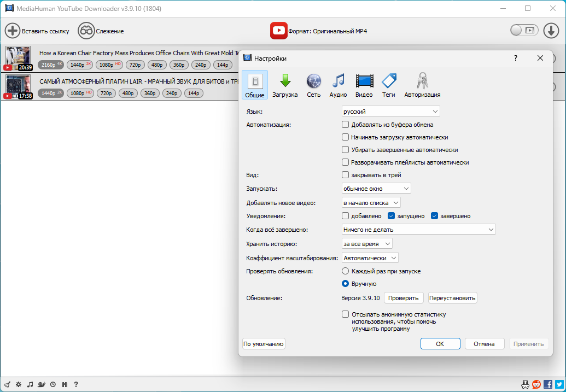Select 144p for the Korean Chair video
The width and height of the screenshot is (566, 392).
tap(223, 65)
